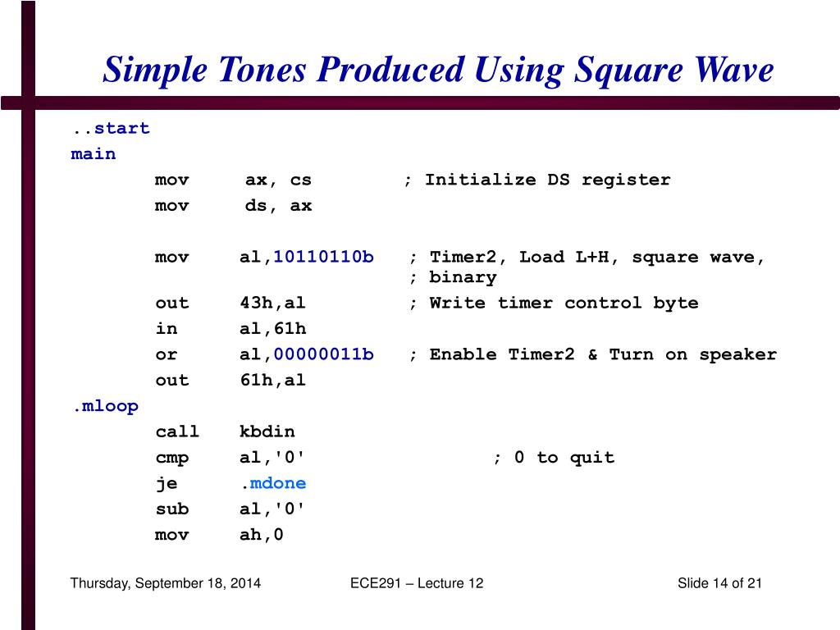
Task: Click the 'je' instruction mnemonic
Action: [166, 484]
